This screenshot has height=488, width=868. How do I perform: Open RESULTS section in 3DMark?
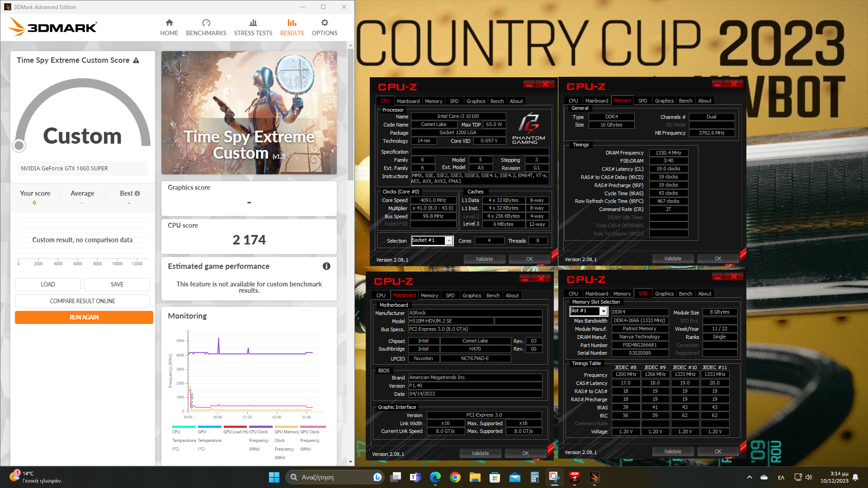pyautogui.click(x=292, y=28)
